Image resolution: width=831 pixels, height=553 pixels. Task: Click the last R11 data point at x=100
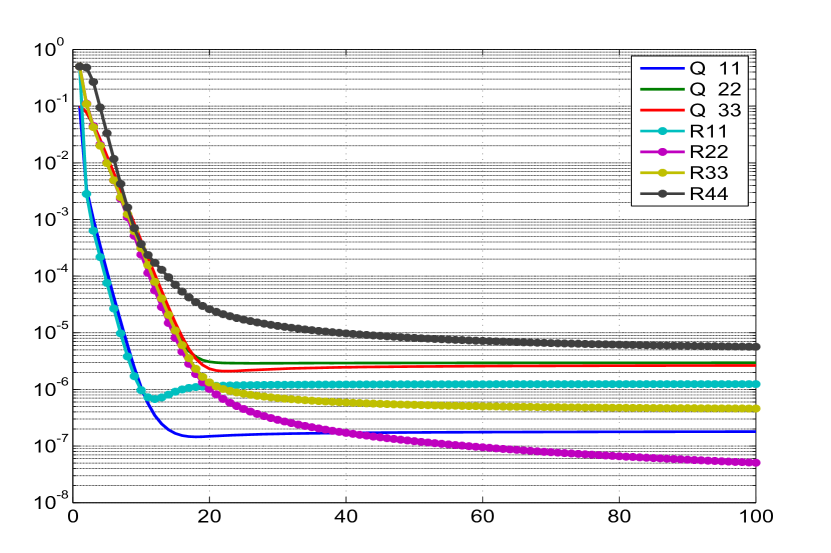(x=756, y=384)
